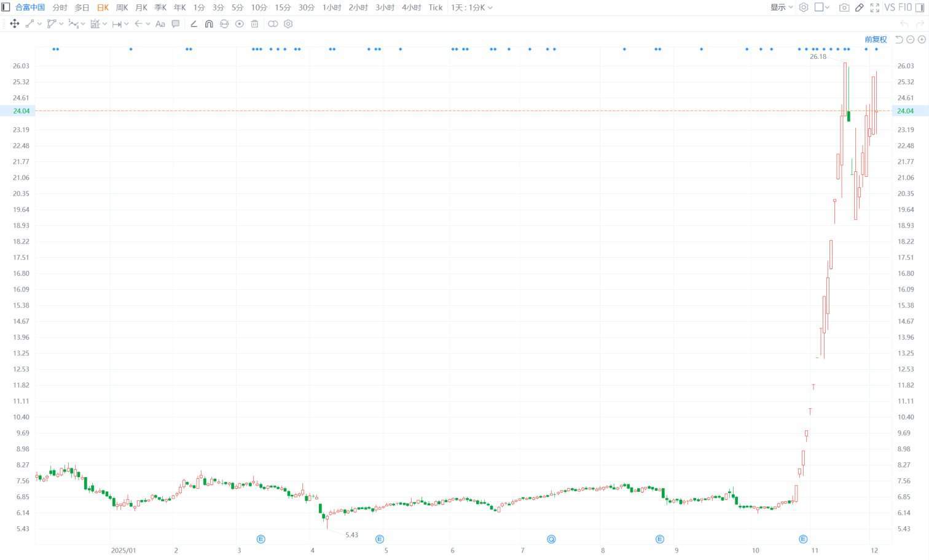The height and width of the screenshot is (560, 929).
Task: Click the 26.18 high price label
Action: 818,56
